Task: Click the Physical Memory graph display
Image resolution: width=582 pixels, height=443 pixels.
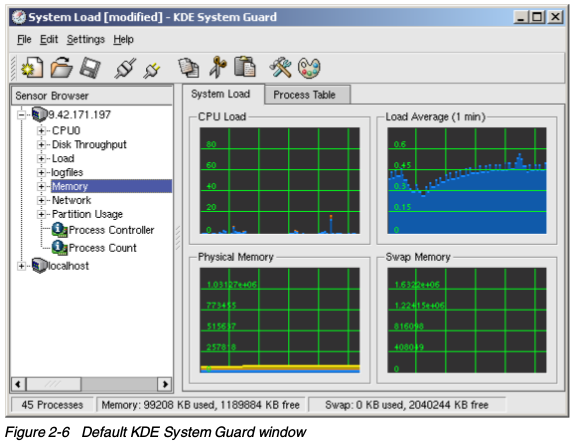Action: [x=280, y=320]
